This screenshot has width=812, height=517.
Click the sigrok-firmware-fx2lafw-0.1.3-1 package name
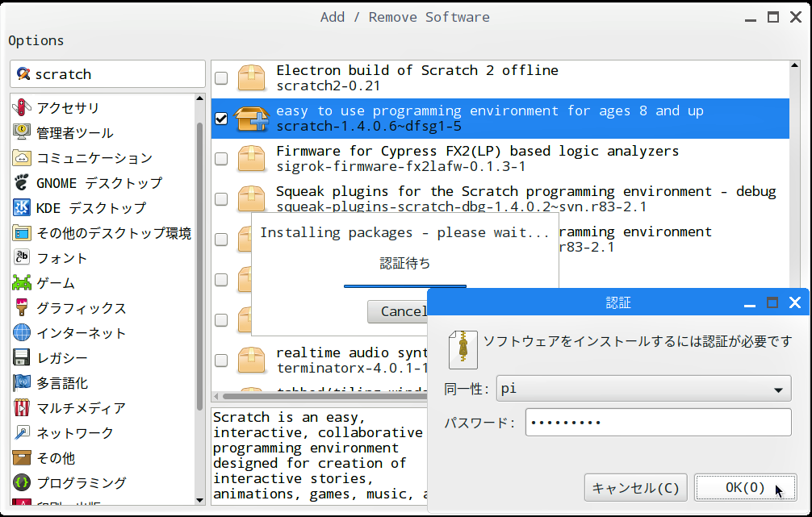401,167
